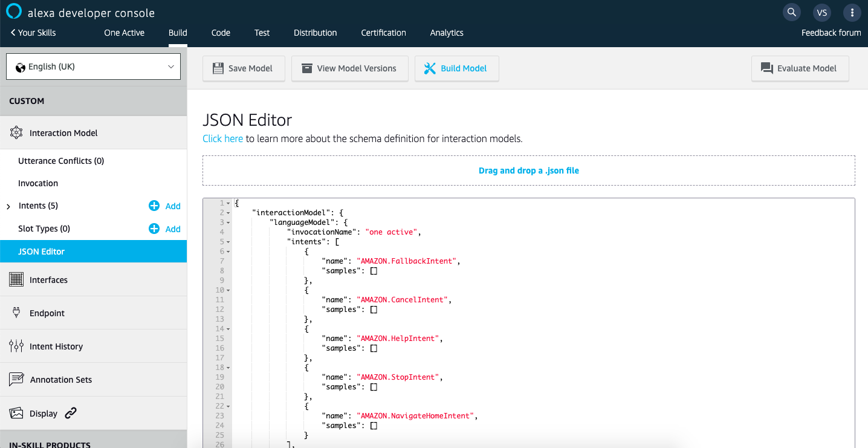Click "AMAZON.NavigateHomeIntent" string in editor
Viewport: 868px width, 448px height.
pyautogui.click(x=416, y=416)
